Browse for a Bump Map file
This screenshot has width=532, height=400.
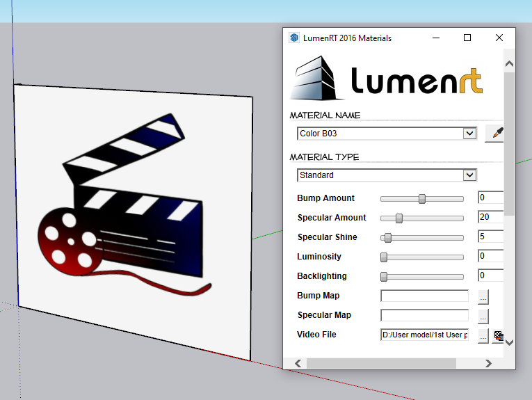click(483, 296)
